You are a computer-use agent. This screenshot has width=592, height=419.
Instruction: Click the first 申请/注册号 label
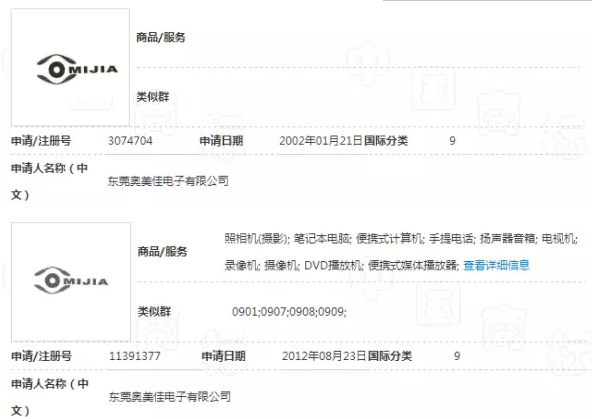click(x=41, y=141)
